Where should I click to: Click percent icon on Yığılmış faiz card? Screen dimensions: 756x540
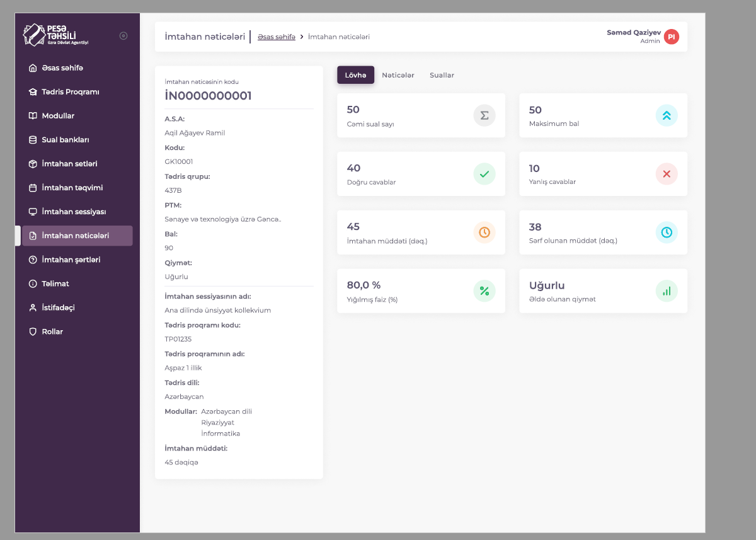pyautogui.click(x=484, y=291)
